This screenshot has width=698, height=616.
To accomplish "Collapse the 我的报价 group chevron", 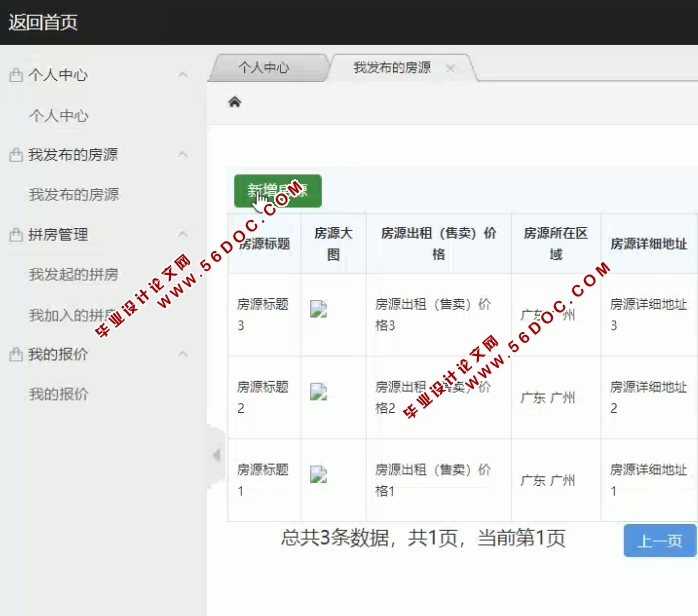I will tap(183, 354).
